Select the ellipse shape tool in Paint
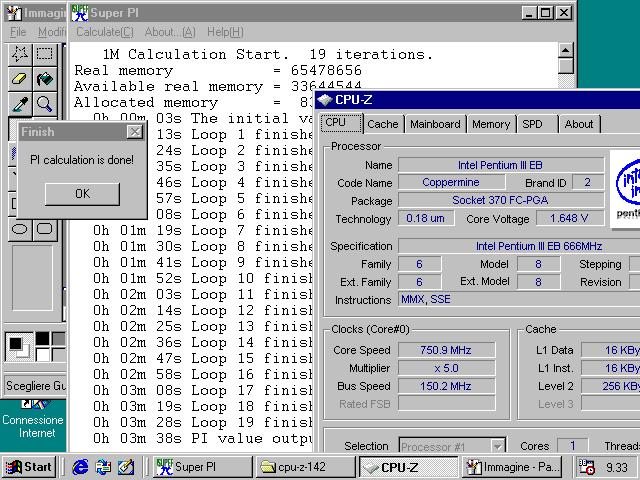Screen dimensions: 640x480 click(20, 229)
